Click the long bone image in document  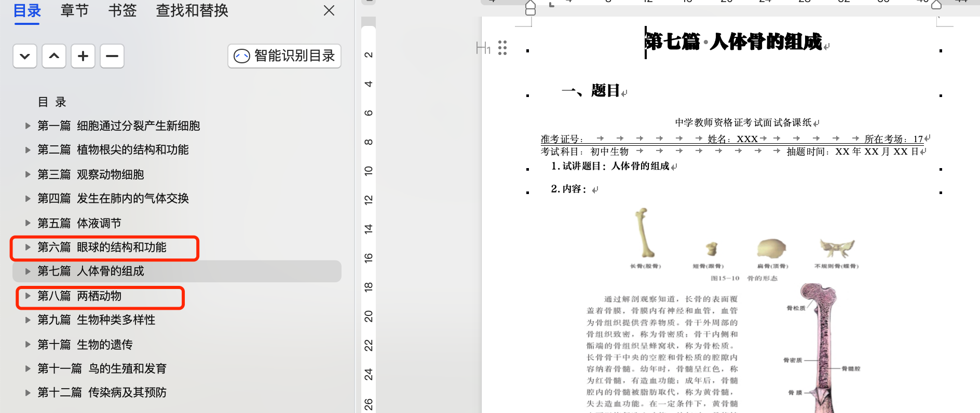coord(645,233)
